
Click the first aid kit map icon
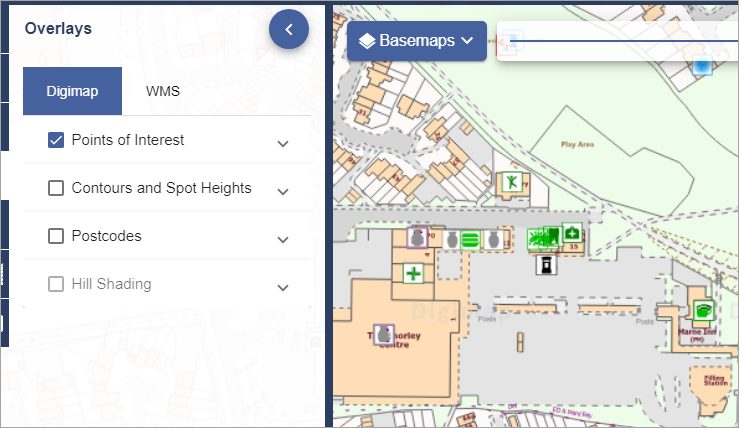click(x=572, y=234)
